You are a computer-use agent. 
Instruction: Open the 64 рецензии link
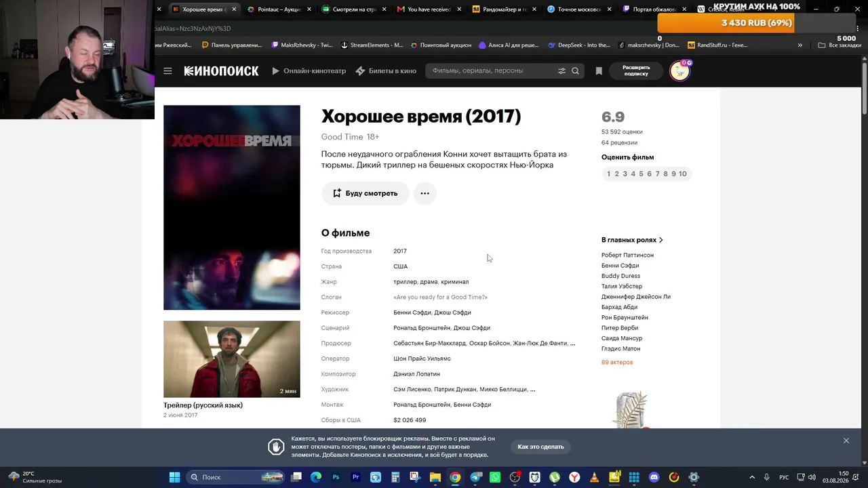tap(619, 143)
